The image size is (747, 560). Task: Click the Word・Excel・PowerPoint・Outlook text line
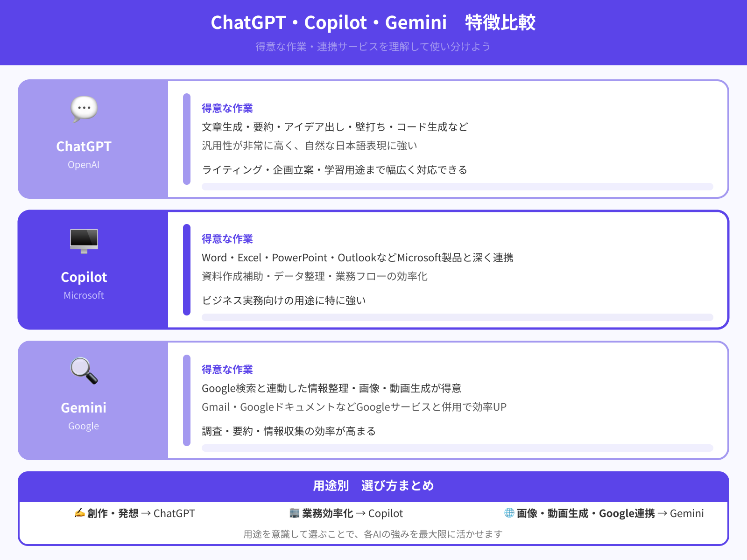pyautogui.click(x=357, y=258)
